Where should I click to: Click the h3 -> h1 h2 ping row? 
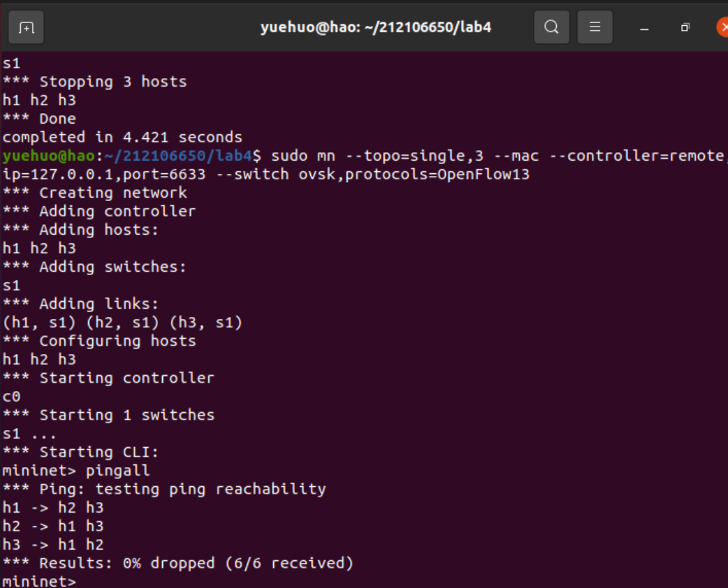(53, 545)
